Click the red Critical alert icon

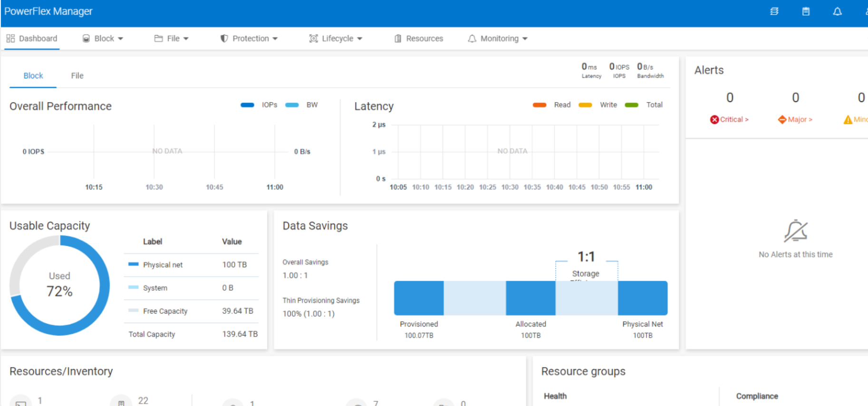(714, 120)
